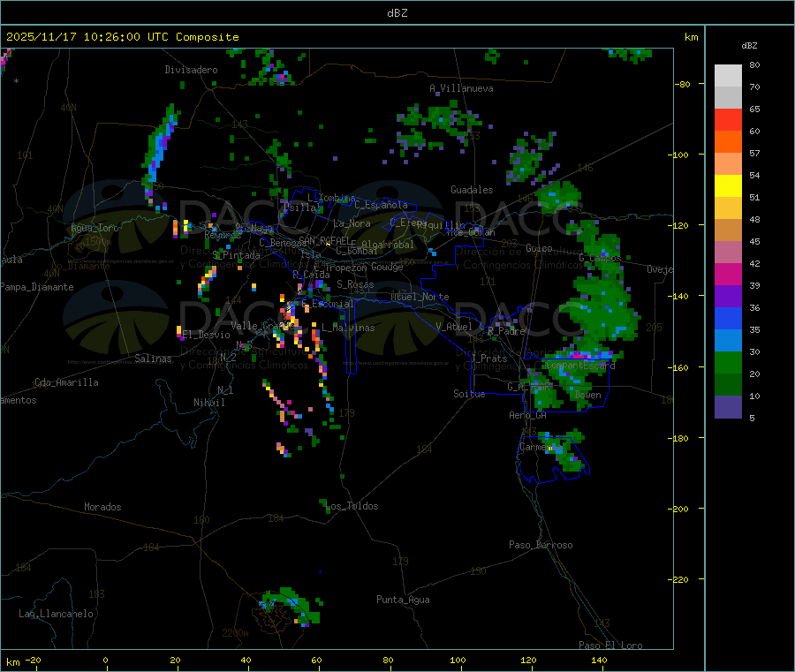Click the orange 57-60 dBZ legend swatch
The image size is (795, 672).
pos(728,142)
